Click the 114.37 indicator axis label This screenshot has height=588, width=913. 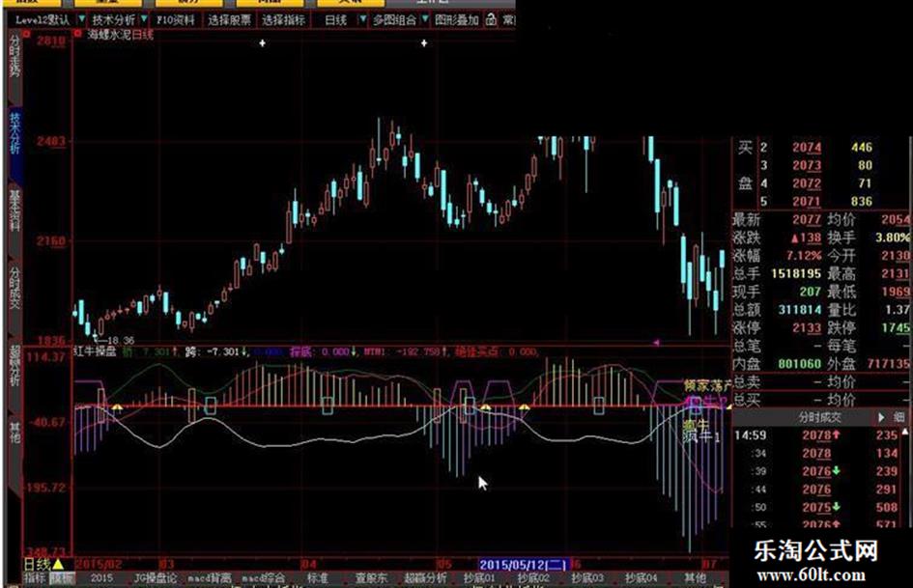46,357
